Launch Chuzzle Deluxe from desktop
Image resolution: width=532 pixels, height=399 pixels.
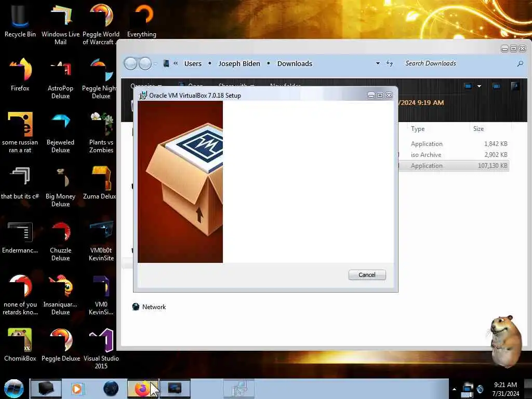(x=60, y=241)
